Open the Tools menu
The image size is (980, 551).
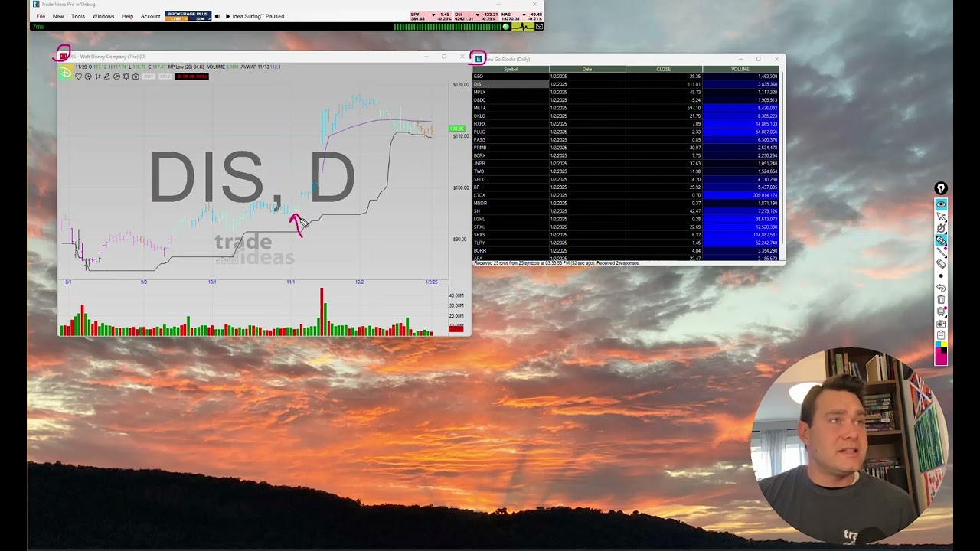(78, 16)
